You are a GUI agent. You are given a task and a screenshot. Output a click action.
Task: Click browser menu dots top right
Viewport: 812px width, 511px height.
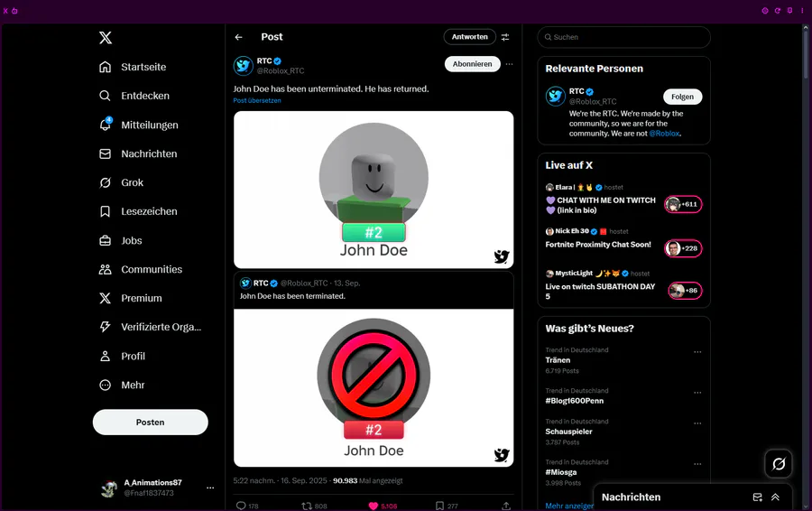pos(802,11)
